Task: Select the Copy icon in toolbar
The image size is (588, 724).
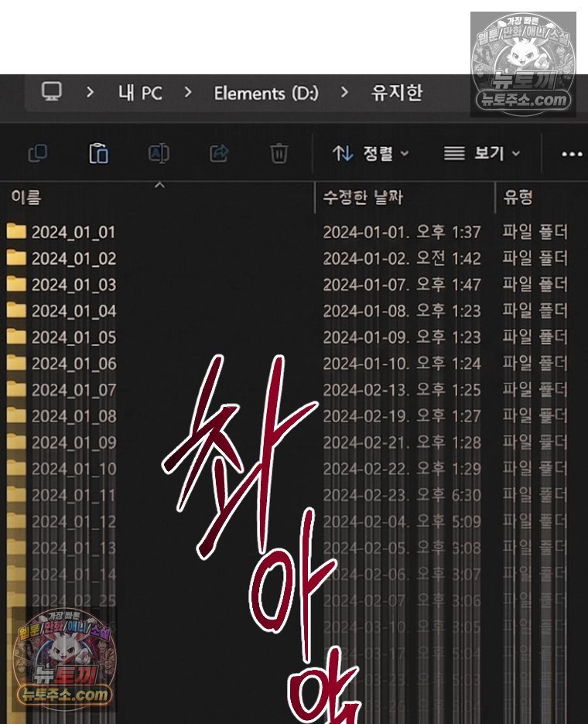Action: (x=38, y=153)
